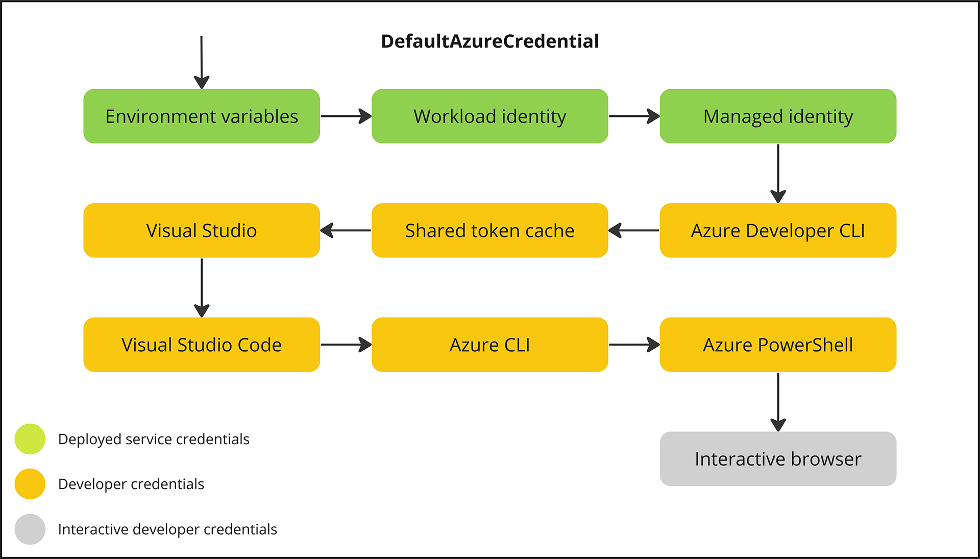The width and height of the screenshot is (980, 559).
Task: Select the Environment variables box
Action: point(202,116)
